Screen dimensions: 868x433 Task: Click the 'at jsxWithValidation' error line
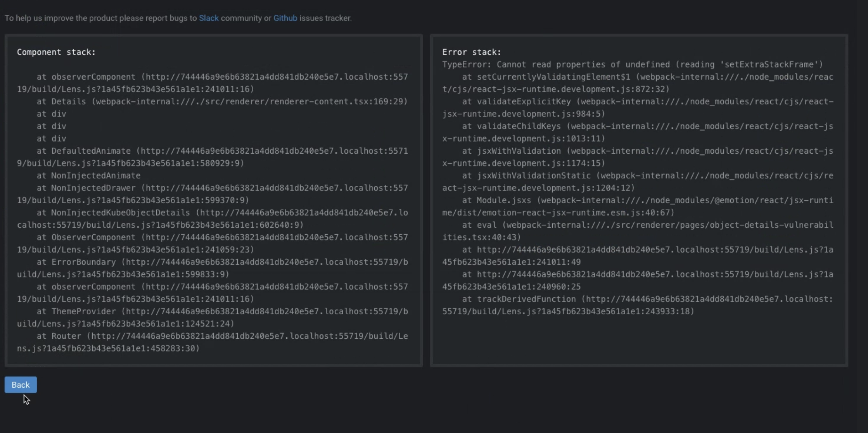point(638,157)
